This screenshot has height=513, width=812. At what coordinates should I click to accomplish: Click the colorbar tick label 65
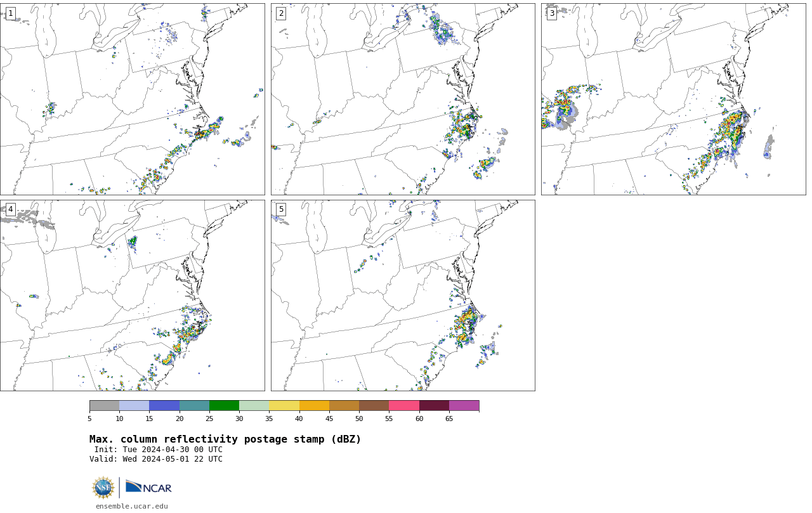tap(449, 419)
